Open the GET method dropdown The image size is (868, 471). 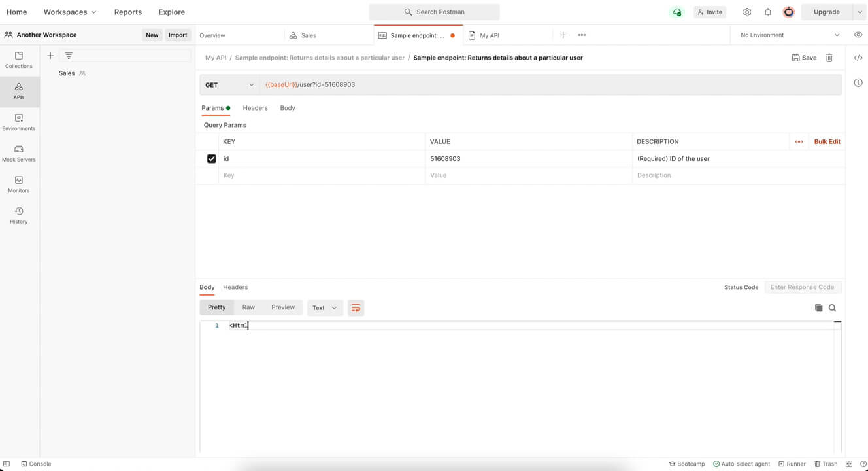[229, 84]
